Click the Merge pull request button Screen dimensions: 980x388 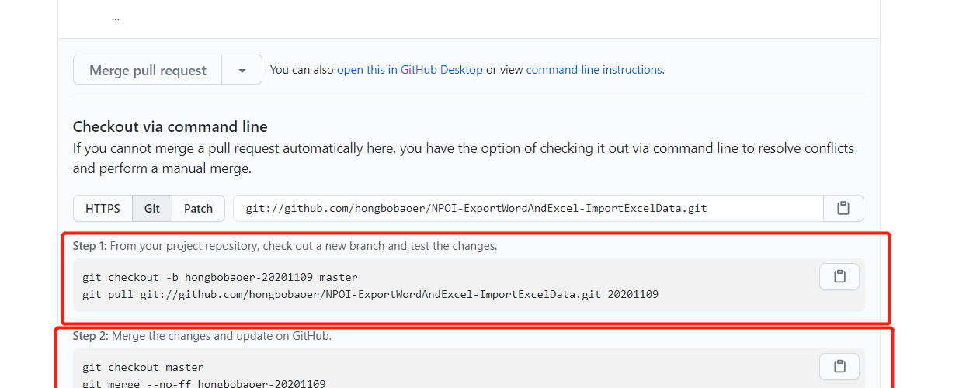[148, 70]
